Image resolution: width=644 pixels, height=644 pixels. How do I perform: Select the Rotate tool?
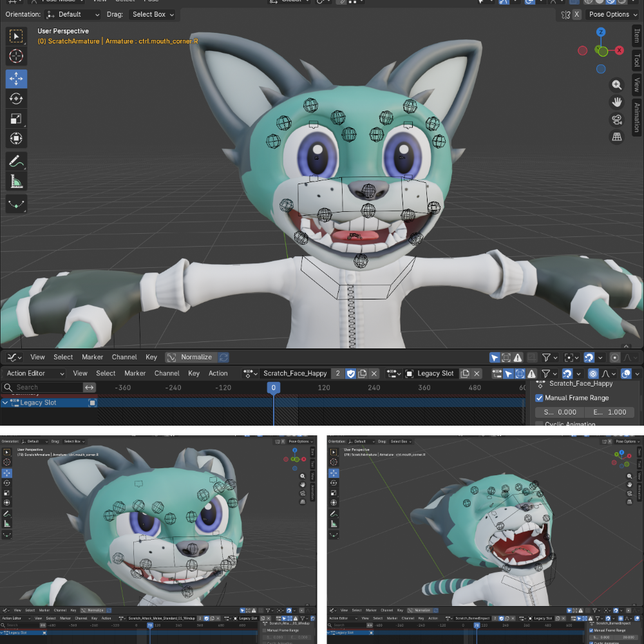16,99
